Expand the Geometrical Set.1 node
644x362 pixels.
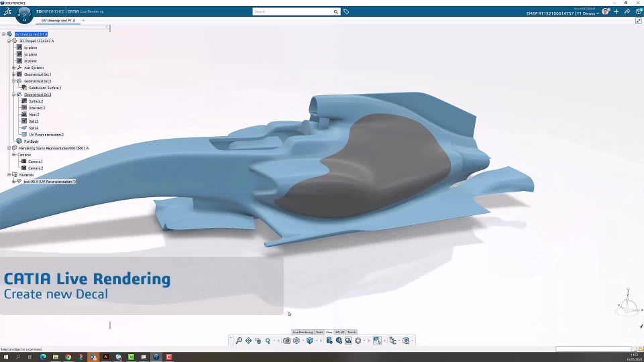pos(14,74)
